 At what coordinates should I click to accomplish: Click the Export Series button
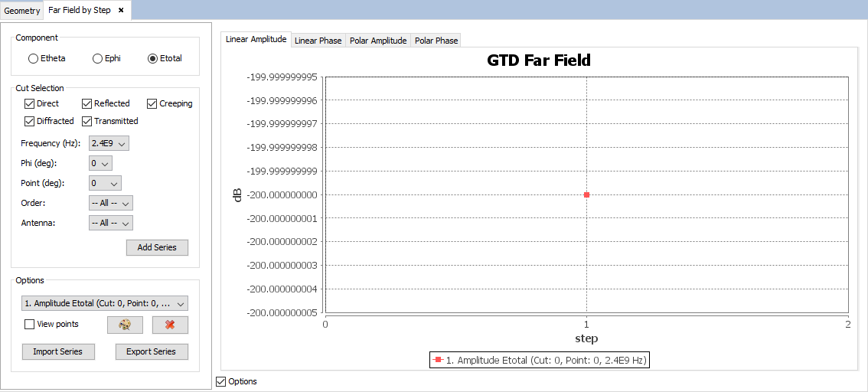point(151,351)
